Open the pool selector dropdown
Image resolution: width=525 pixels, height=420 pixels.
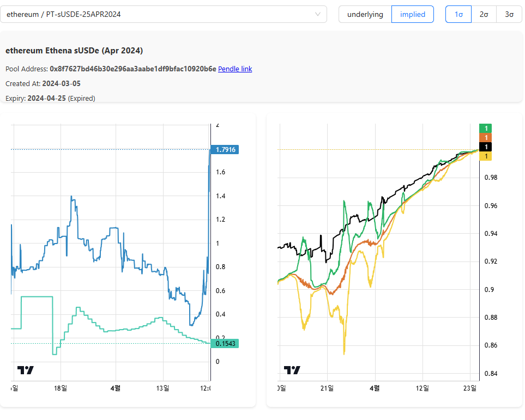coord(164,14)
